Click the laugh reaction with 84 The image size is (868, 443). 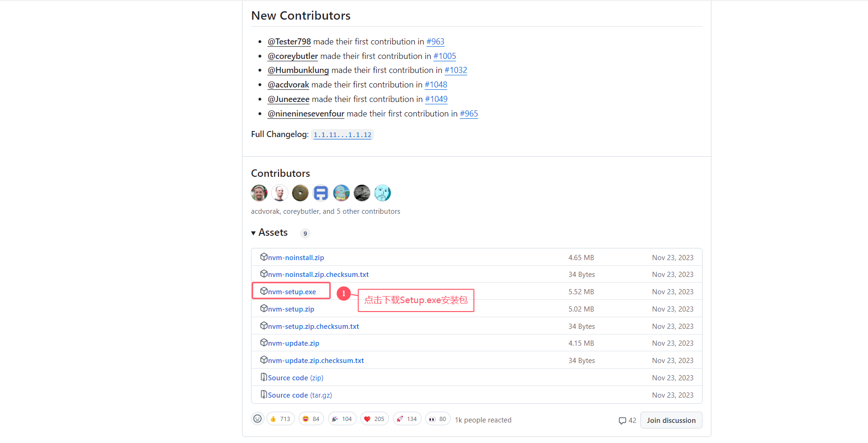pos(311,419)
